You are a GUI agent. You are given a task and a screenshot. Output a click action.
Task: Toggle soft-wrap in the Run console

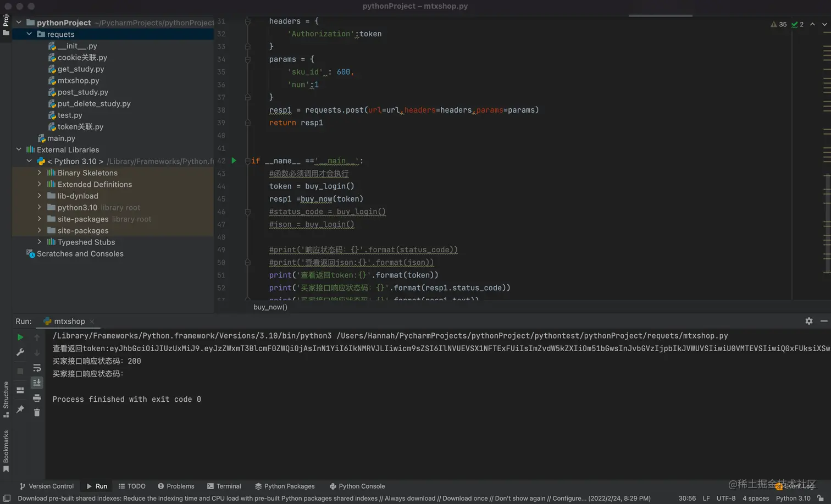point(37,368)
